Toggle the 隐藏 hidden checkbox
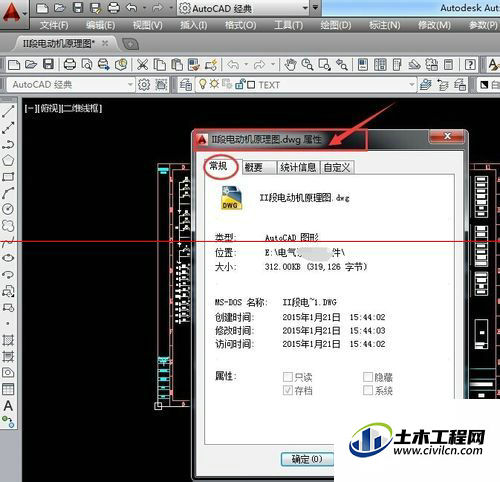 click(x=368, y=377)
